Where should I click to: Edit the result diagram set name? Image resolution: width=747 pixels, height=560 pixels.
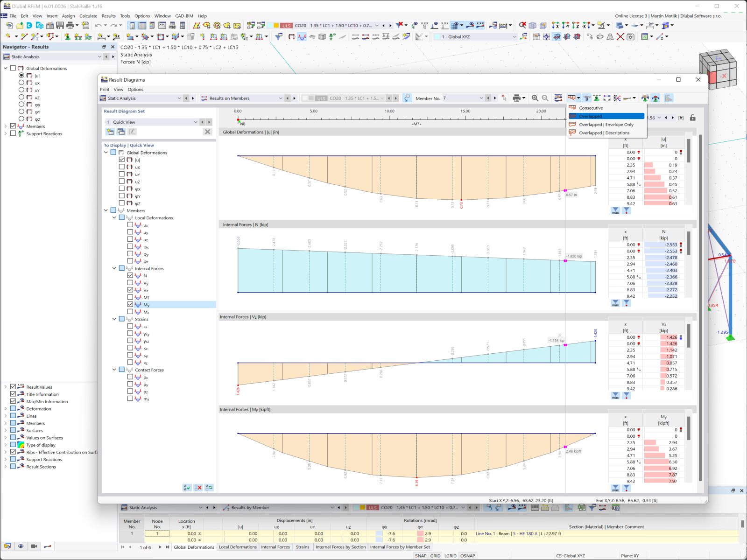pos(132,132)
